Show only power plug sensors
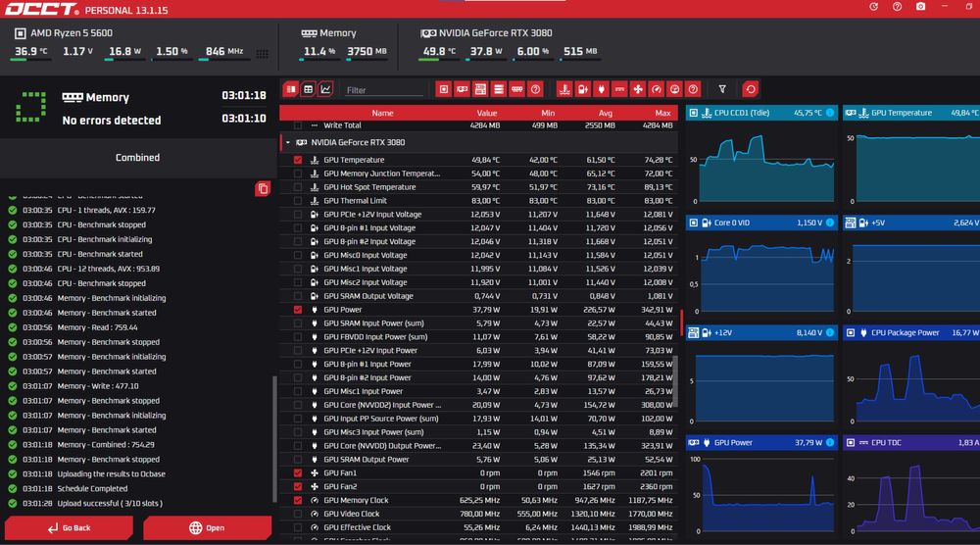The image size is (980, 545). pos(601,89)
